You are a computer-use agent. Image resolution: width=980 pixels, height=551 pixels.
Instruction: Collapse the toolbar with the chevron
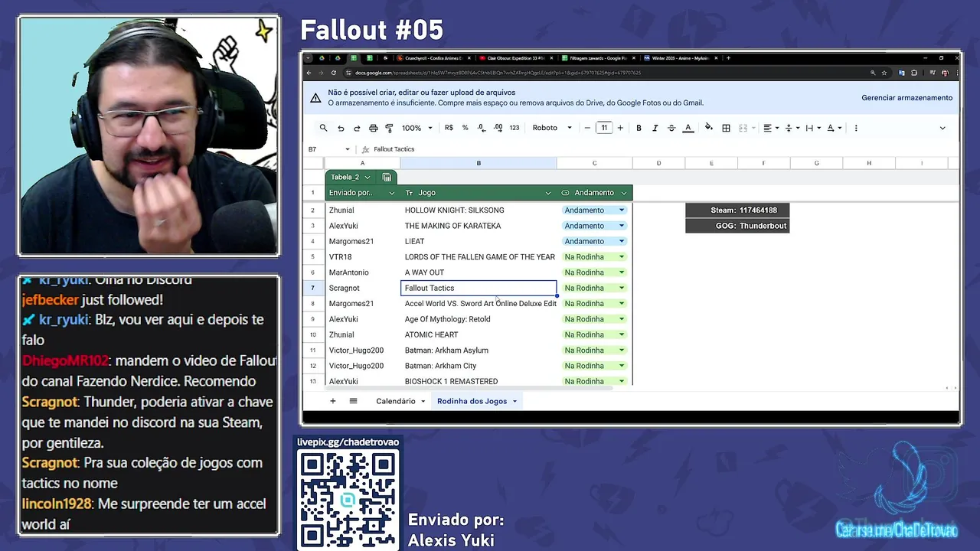pyautogui.click(x=942, y=128)
